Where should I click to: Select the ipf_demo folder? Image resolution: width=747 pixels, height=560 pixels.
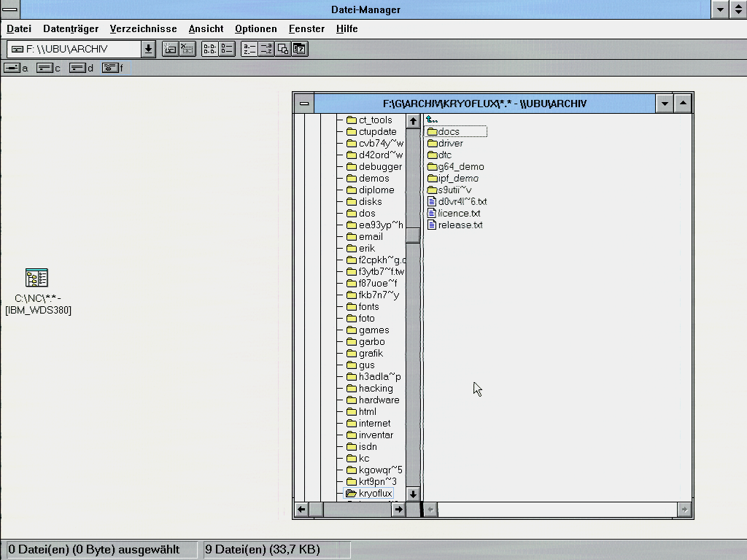pos(452,178)
